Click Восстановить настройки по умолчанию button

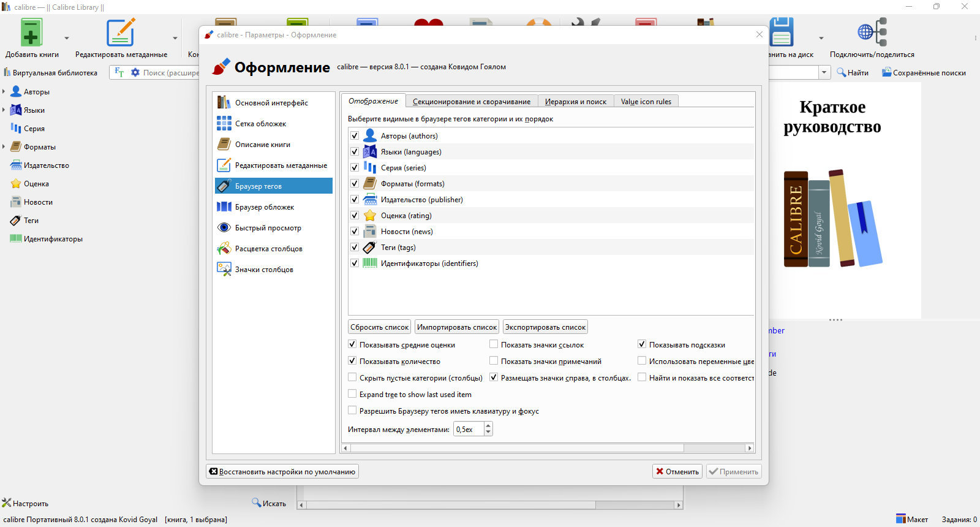click(282, 472)
